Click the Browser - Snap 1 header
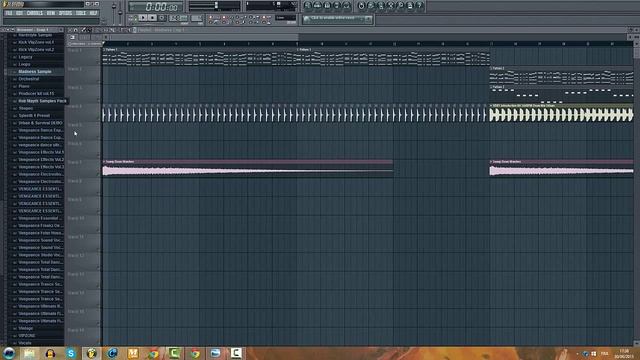This screenshot has height=360, width=640. click(33, 30)
